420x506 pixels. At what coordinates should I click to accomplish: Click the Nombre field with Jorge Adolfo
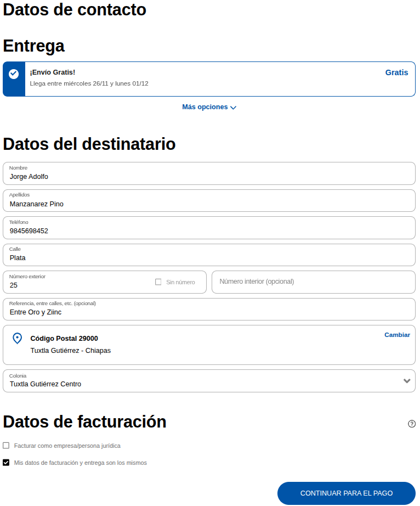[x=209, y=174]
